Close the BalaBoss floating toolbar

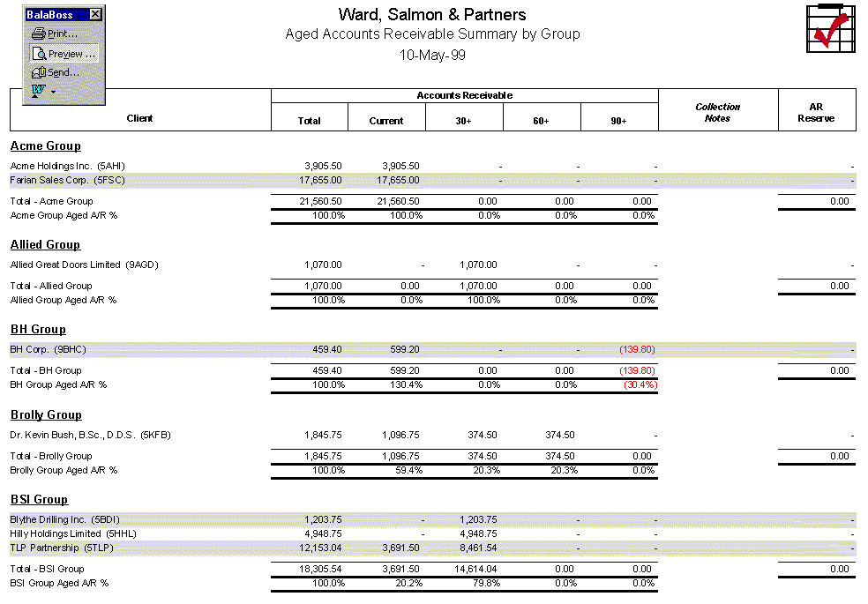pos(95,15)
